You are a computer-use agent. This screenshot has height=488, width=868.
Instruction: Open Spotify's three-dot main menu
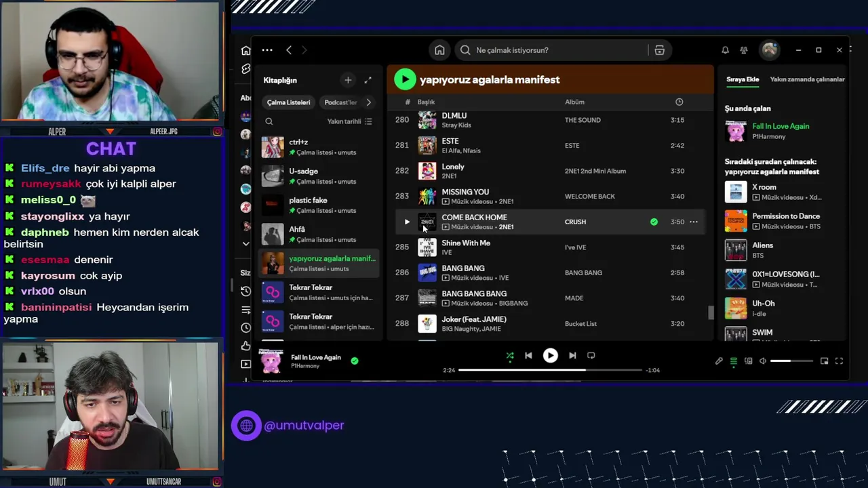tap(267, 50)
